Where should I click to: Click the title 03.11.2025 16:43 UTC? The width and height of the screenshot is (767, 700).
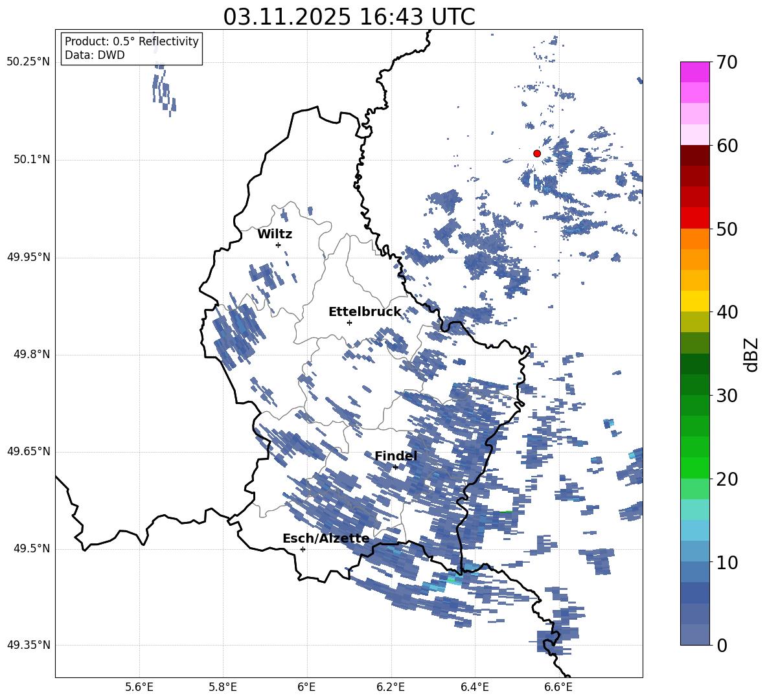[x=349, y=17]
